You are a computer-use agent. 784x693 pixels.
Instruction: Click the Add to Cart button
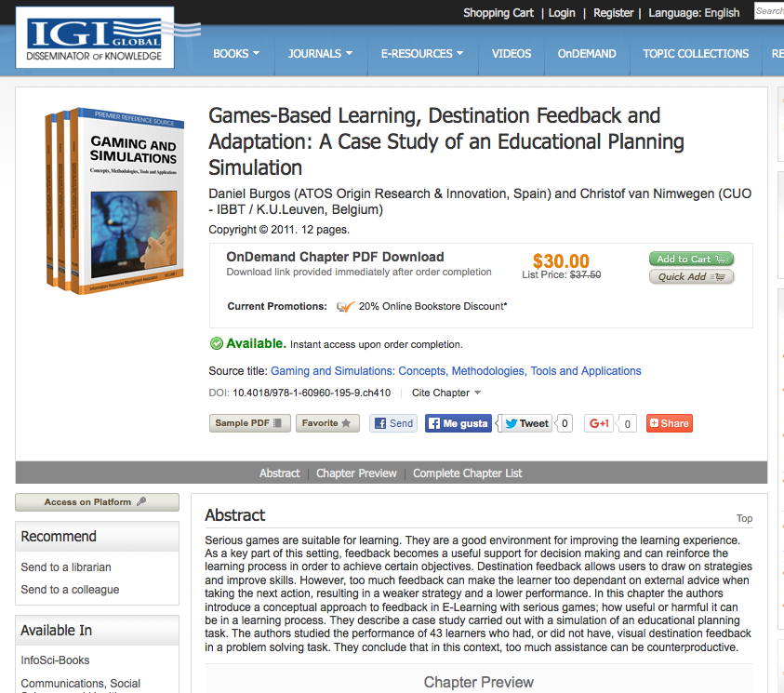(x=691, y=259)
